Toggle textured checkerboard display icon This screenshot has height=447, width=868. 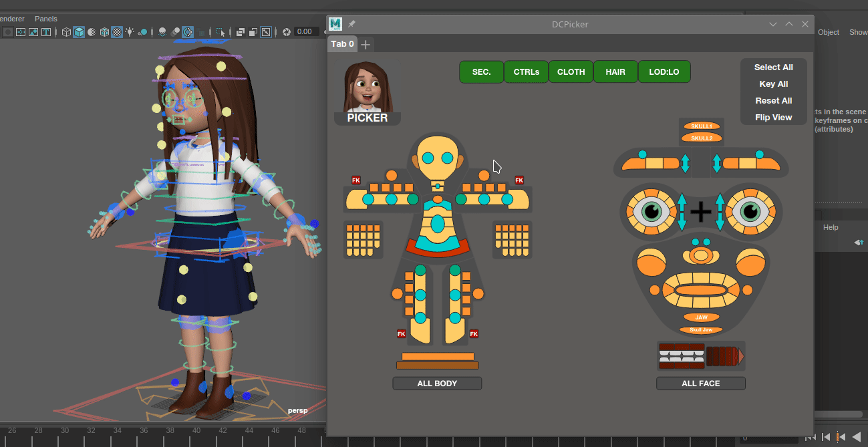[x=116, y=31]
